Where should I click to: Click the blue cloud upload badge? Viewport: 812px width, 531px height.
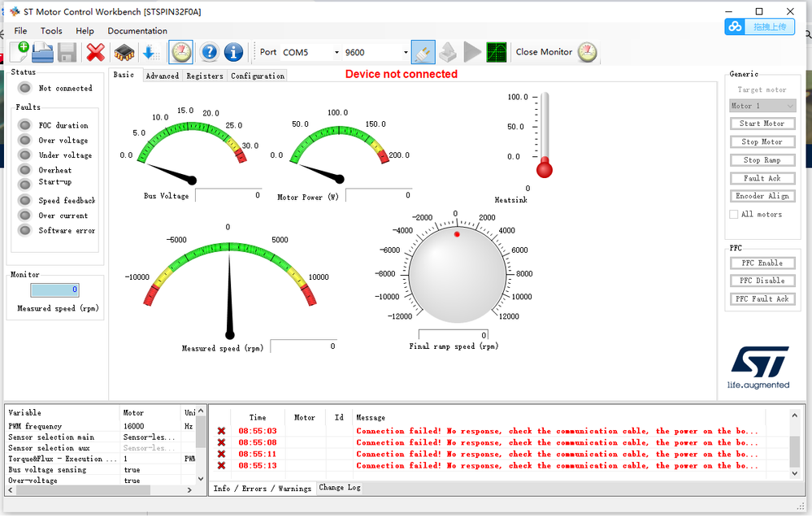pyautogui.click(x=760, y=26)
